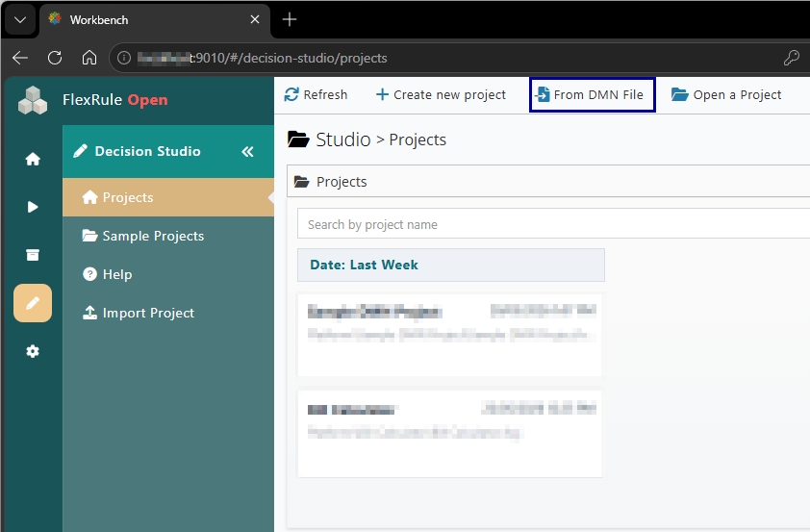This screenshot has width=810, height=532.
Task: Click the Projects panel header
Action: coord(548,182)
